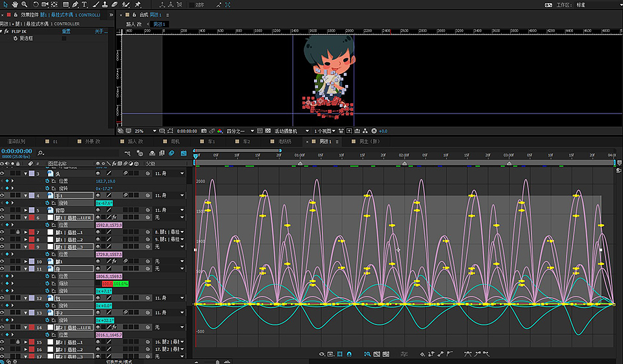Select the Unified Camera tool
Viewport: 623px width, 364px height.
[45, 5]
